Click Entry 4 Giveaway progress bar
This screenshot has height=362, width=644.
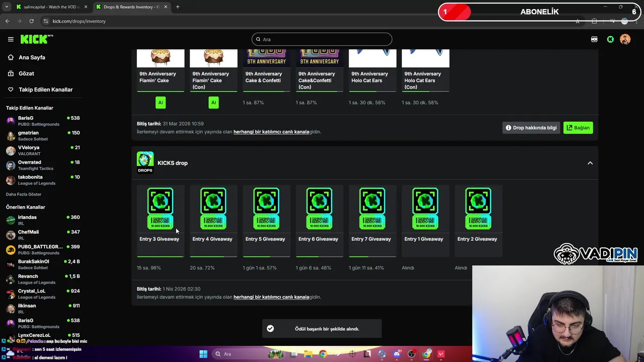pyautogui.click(x=213, y=256)
